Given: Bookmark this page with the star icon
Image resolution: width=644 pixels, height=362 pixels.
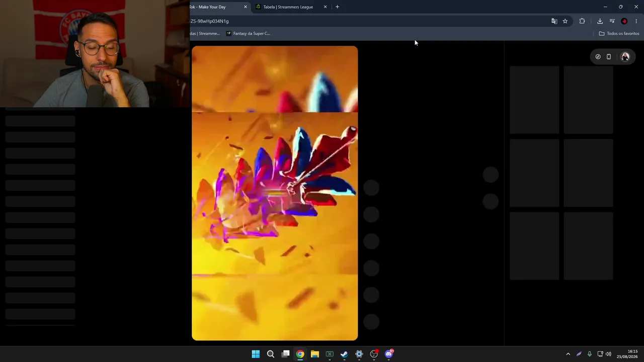Looking at the screenshot, I should point(565,21).
